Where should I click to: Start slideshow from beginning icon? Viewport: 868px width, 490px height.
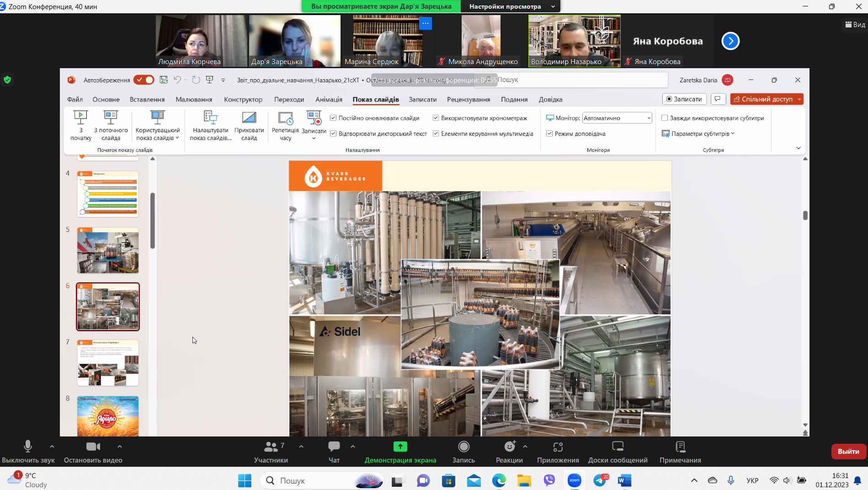[80, 118]
